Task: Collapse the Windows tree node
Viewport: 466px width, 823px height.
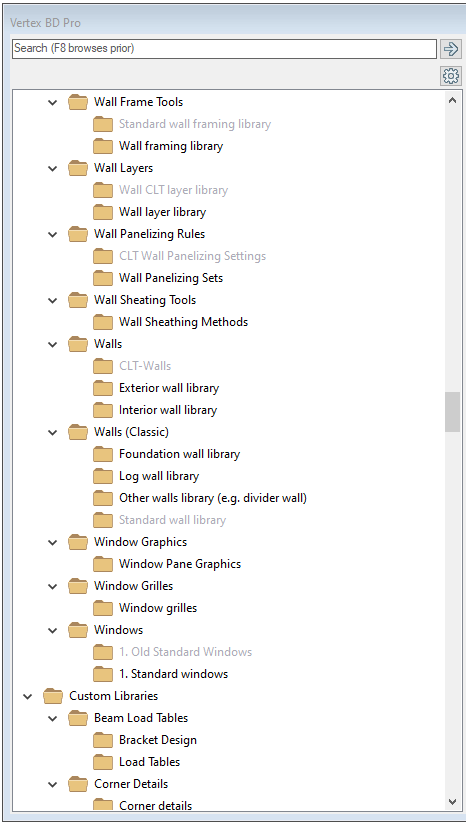Action: pyautogui.click(x=52, y=630)
